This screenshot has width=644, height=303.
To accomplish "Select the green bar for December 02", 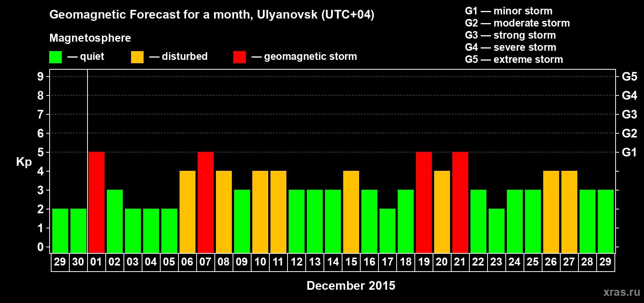I will click(x=115, y=222).
